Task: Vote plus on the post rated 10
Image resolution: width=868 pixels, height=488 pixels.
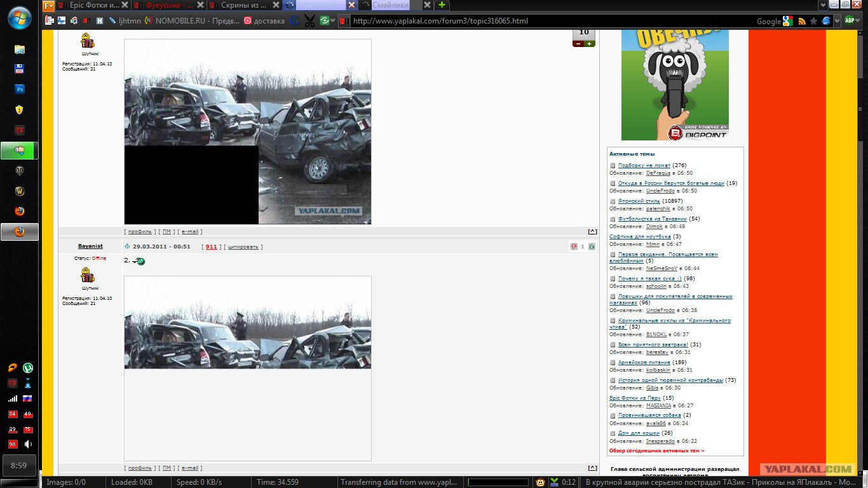Action: [x=590, y=44]
